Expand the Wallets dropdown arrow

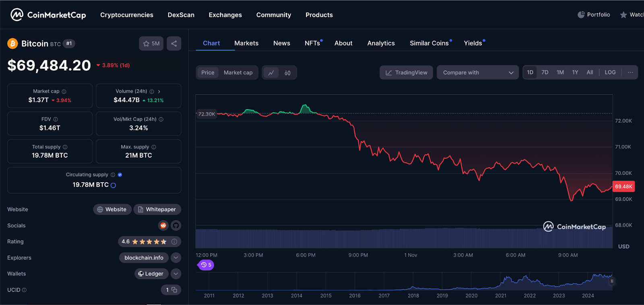click(x=176, y=274)
